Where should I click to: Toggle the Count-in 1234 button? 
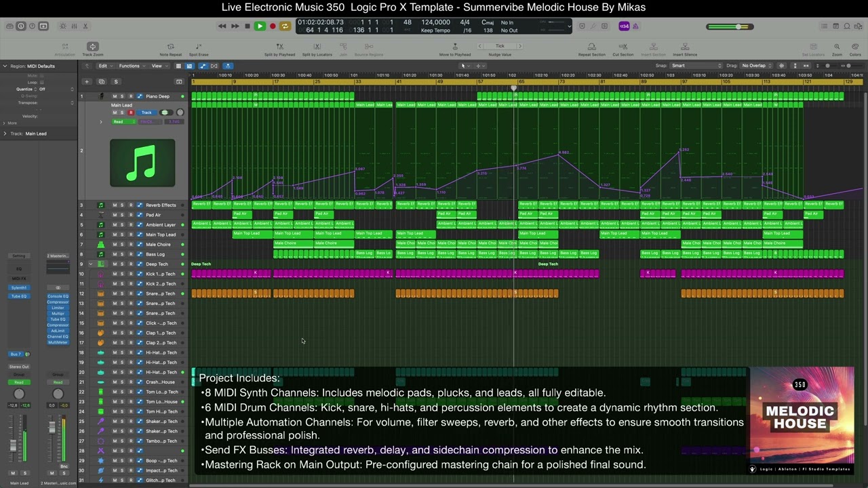[624, 26]
